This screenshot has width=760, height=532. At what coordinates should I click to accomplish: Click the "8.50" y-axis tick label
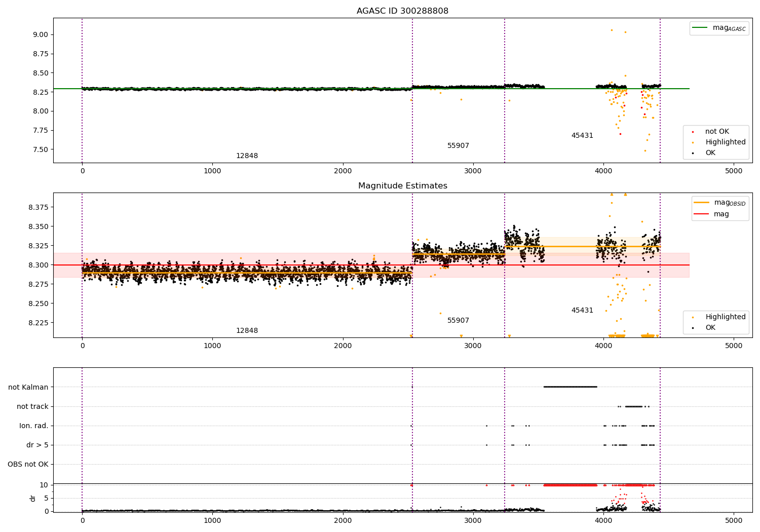[41, 73]
